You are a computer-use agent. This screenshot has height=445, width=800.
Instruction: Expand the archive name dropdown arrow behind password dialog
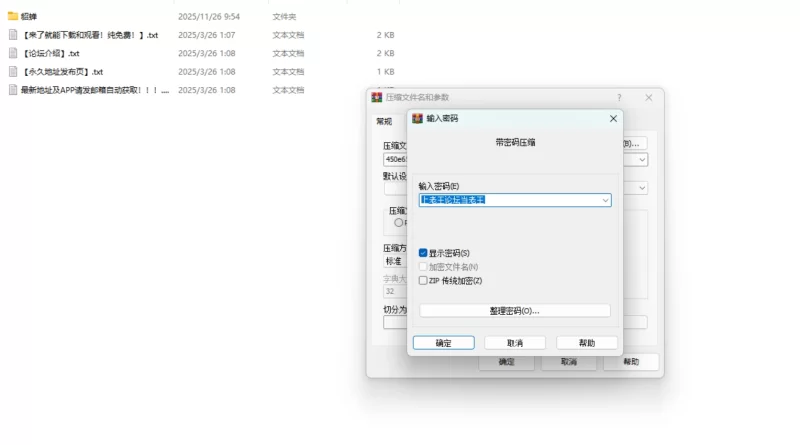pos(642,160)
